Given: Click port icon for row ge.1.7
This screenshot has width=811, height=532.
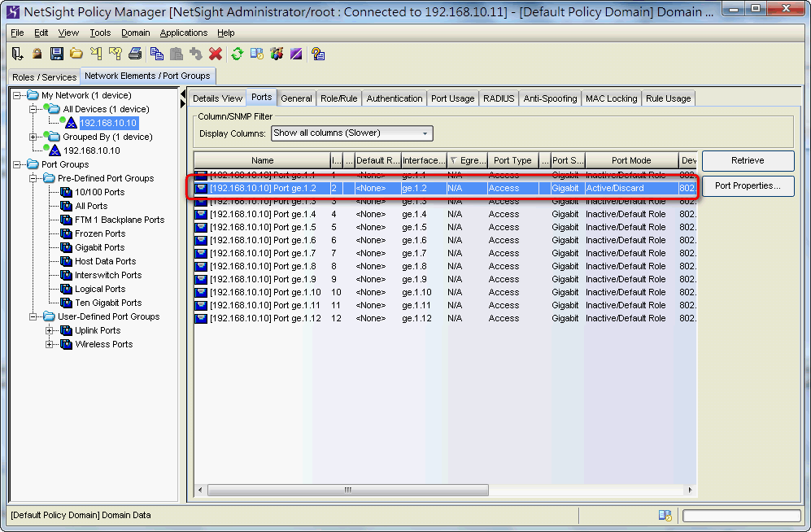Looking at the screenshot, I should (x=201, y=253).
